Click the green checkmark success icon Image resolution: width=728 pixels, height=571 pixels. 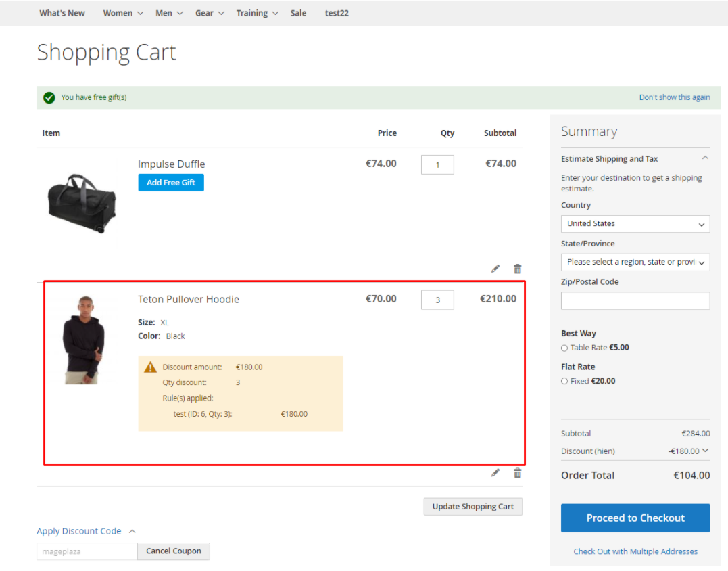[x=49, y=97]
